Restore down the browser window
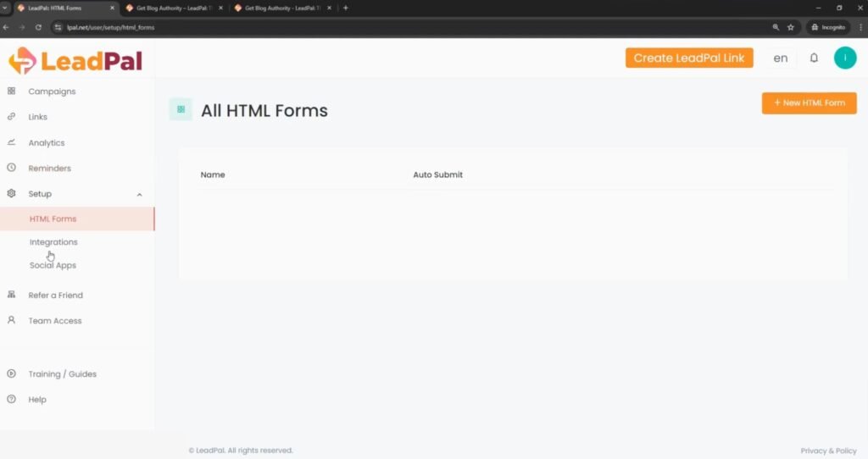Screen dimensions: 868x459 click(839, 8)
